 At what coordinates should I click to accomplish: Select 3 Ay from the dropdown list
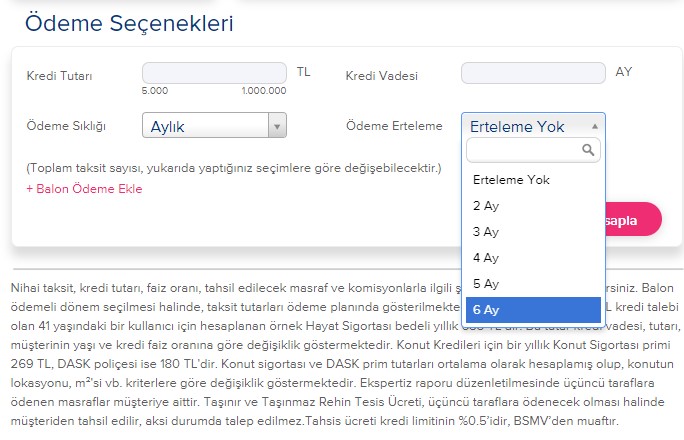click(x=486, y=232)
